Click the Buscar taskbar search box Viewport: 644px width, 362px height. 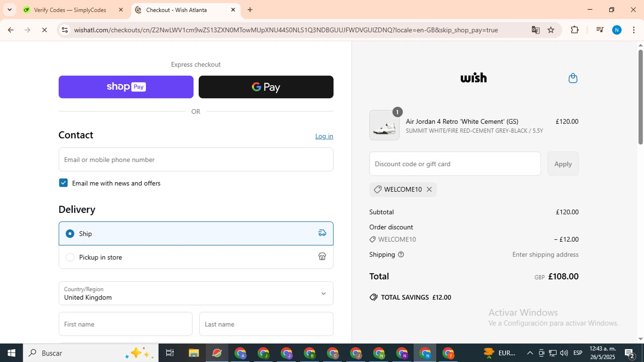(91, 353)
